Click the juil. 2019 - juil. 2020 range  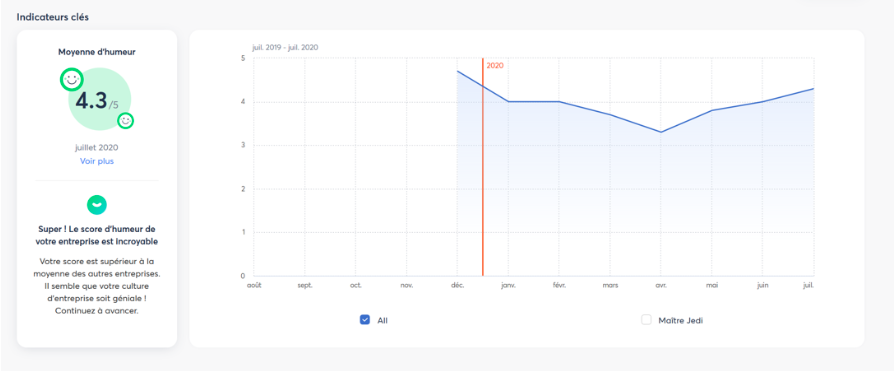[285, 47]
